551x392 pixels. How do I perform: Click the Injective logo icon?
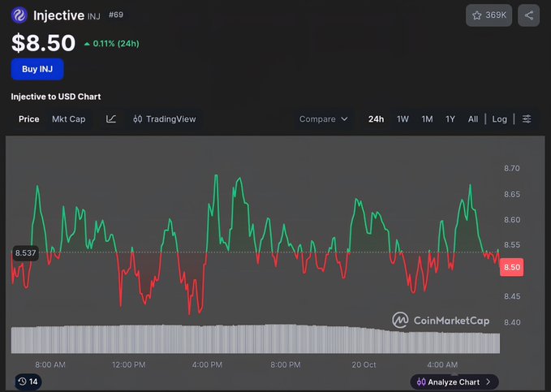click(19, 15)
